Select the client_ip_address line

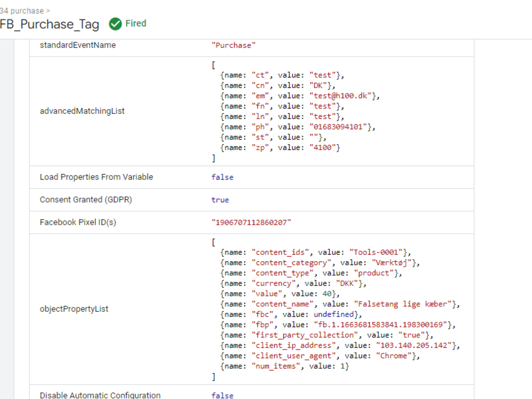340,346
